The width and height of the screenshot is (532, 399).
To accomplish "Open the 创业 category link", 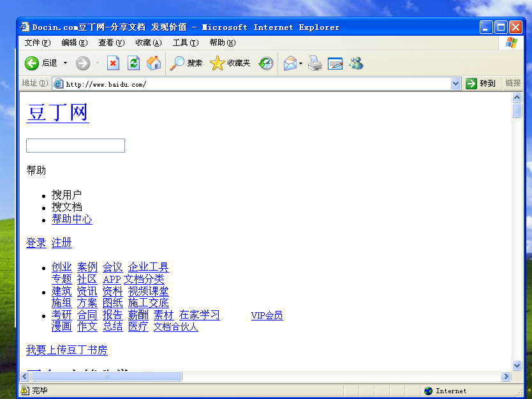I will pos(61,267).
